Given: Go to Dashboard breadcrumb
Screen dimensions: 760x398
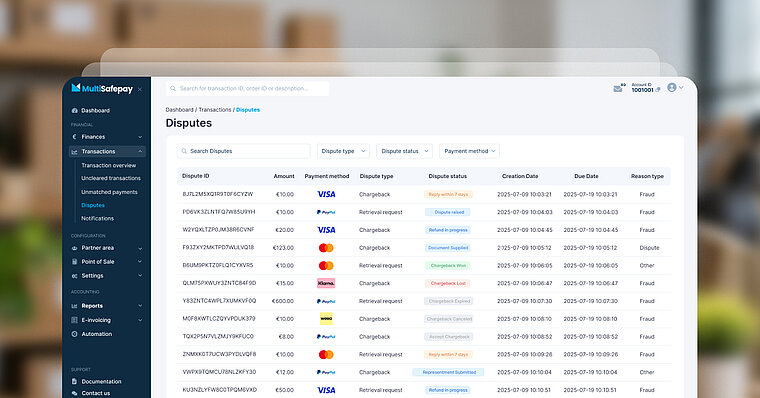Looking at the screenshot, I should tap(179, 110).
